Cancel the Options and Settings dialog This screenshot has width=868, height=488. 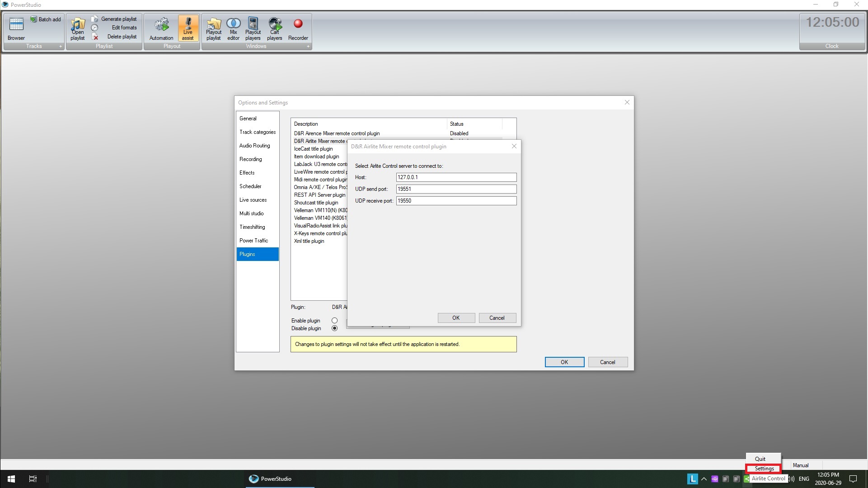point(607,362)
